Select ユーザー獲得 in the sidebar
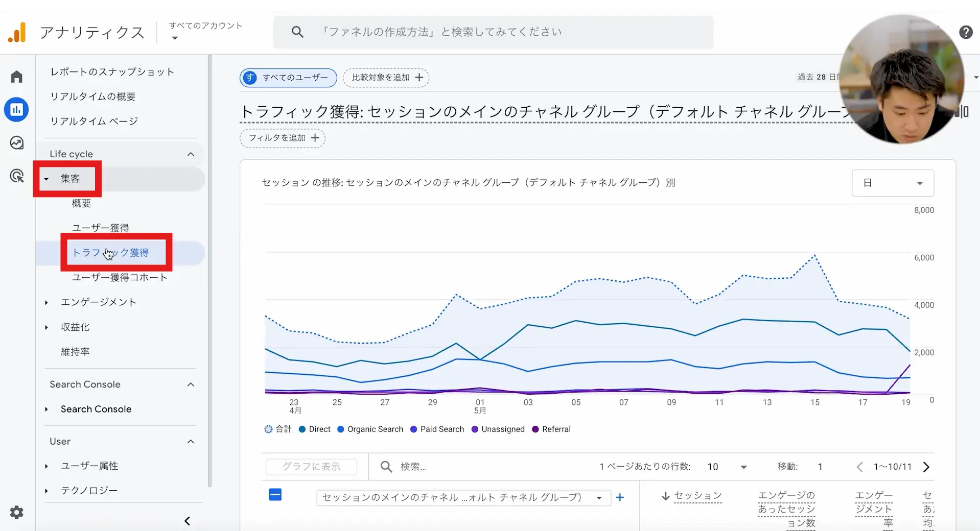The height and width of the screenshot is (531, 980). (x=100, y=228)
